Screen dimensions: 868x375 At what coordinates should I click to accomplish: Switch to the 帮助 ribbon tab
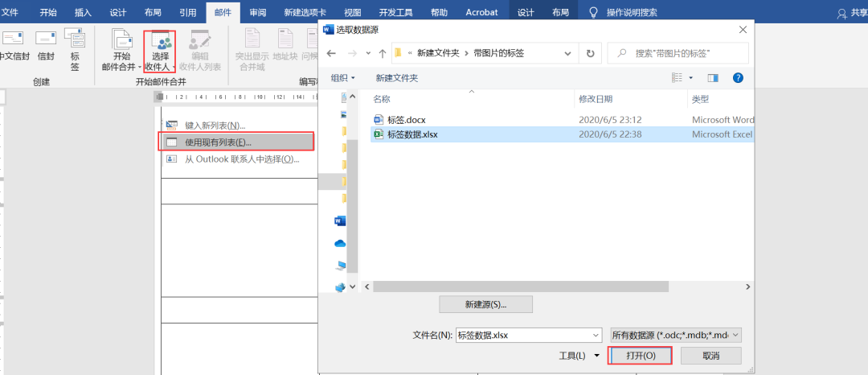tap(440, 12)
